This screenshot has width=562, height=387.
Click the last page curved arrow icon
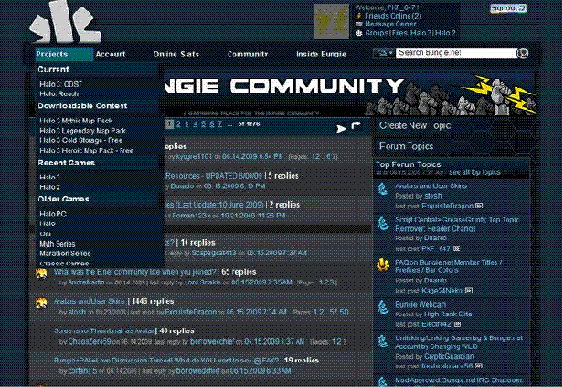coord(356,126)
